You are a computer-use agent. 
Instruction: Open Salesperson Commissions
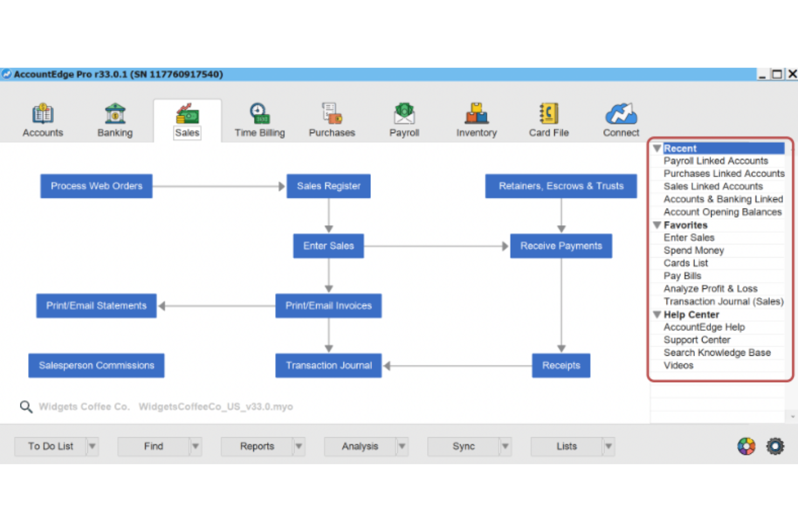point(97,365)
